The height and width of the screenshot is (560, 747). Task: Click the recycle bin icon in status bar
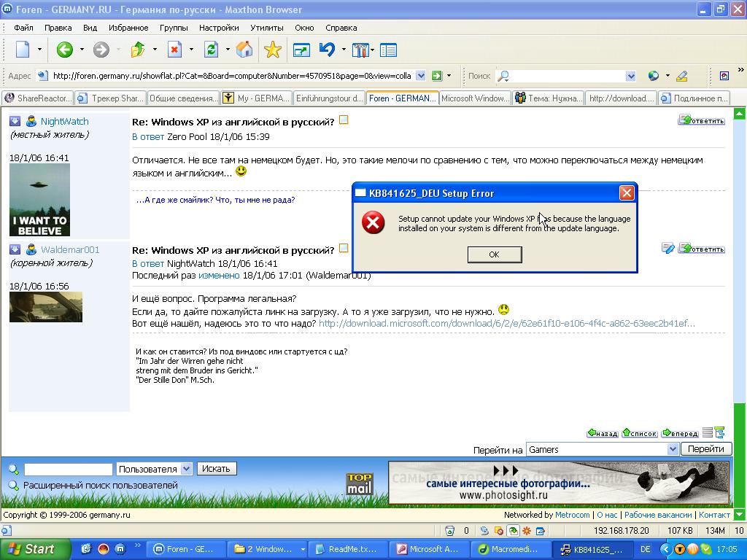point(449,531)
